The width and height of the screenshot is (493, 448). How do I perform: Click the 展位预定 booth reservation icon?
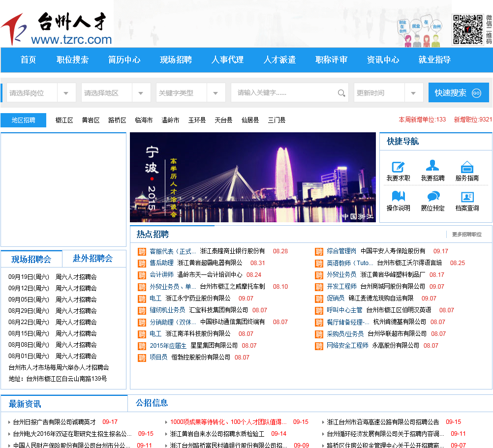click(x=432, y=197)
